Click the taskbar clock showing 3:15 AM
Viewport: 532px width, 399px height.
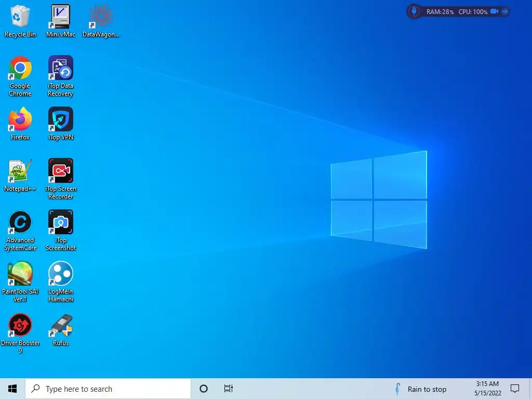click(487, 389)
